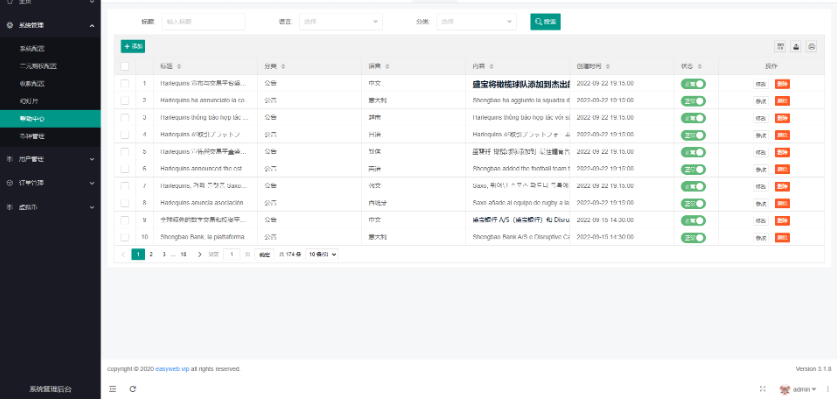Sort by the category column sort arrows
This screenshot has height=399, width=837.
coord(283,66)
